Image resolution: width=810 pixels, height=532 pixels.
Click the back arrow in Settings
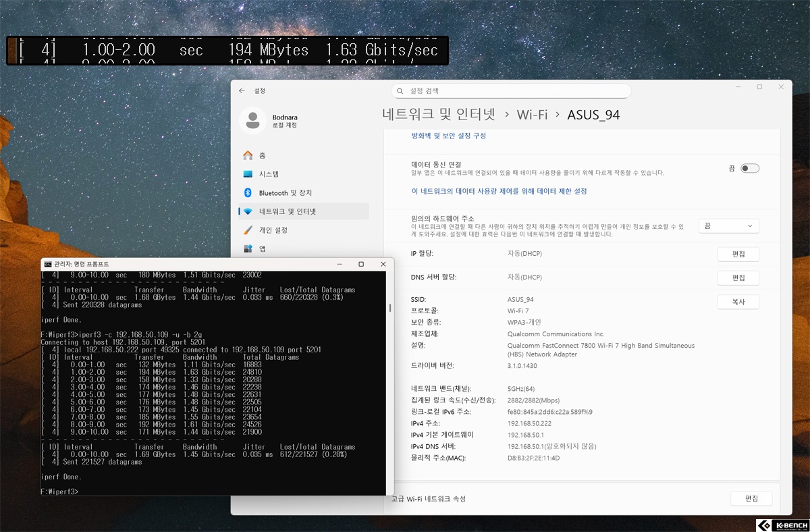(x=242, y=90)
